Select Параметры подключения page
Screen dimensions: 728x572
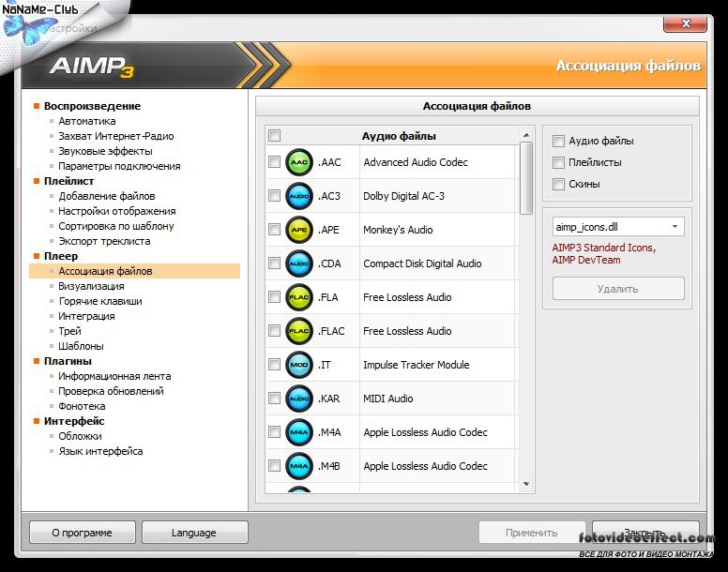(119, 166)
